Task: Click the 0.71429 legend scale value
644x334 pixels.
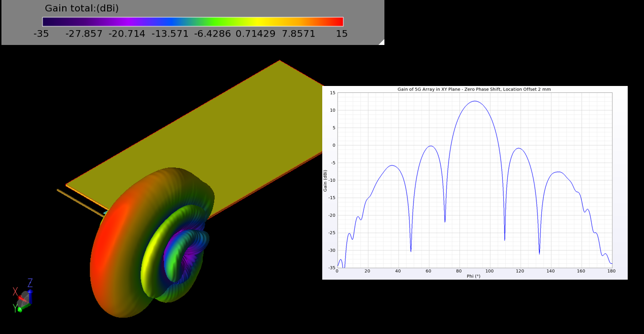Action: (x=256, y=34)
